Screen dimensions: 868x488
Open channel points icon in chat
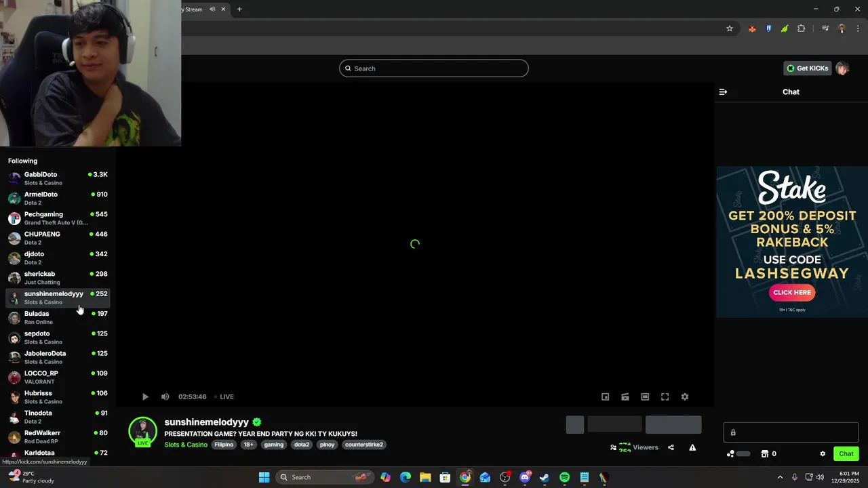pyautogui.click(x=730, y=453)
